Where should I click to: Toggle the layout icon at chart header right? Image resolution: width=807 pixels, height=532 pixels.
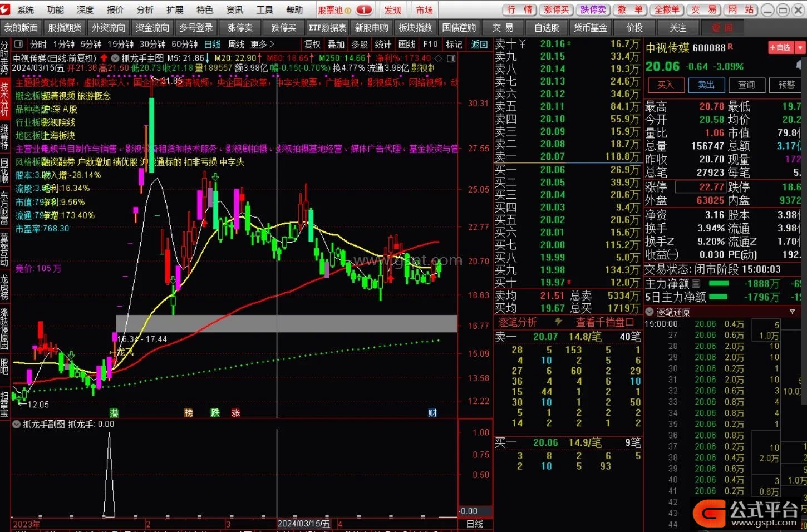point(451,58)
